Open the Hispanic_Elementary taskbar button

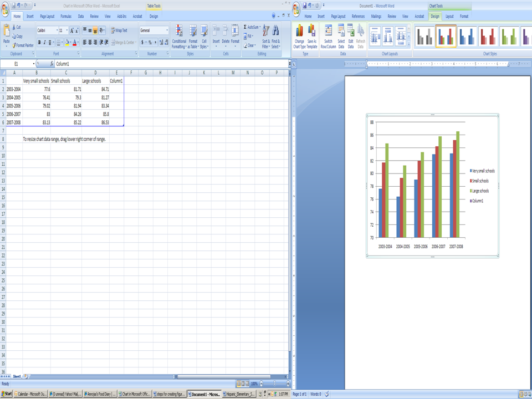[238, 394]
